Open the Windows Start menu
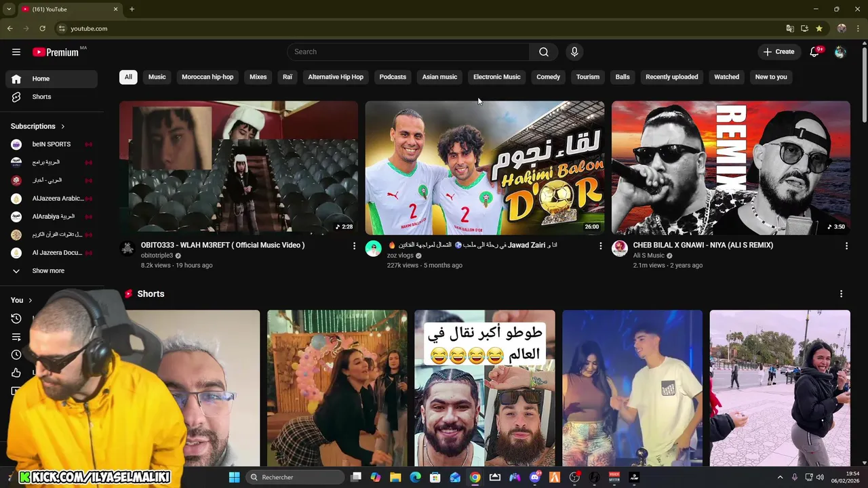This screenshot has height=488, width=868. (234, 477)
